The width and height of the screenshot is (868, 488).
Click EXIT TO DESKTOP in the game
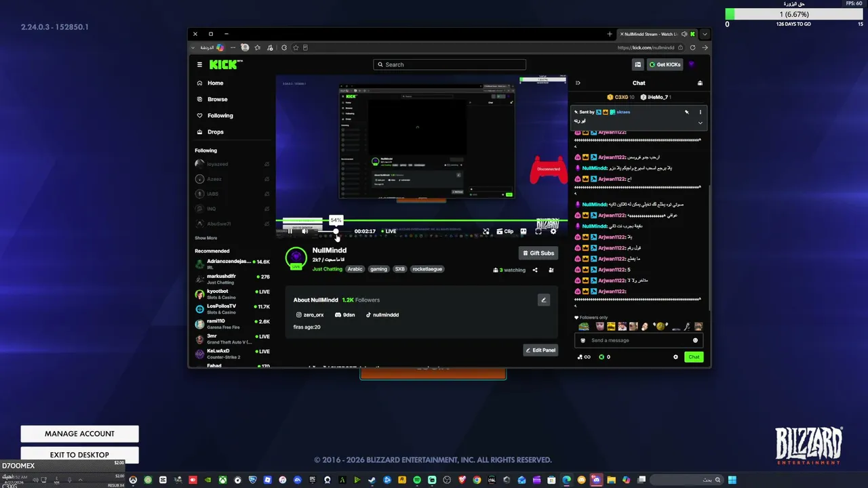click(x=79, y=455)
